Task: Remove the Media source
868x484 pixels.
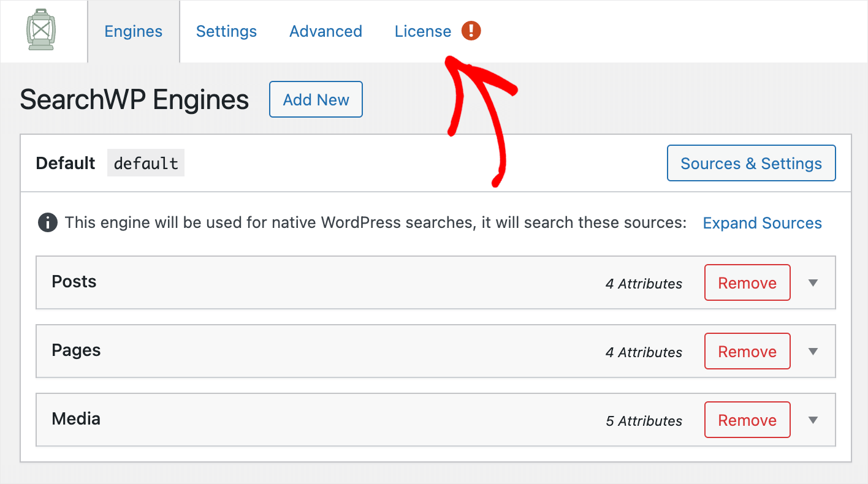Action: click(747, 420)
